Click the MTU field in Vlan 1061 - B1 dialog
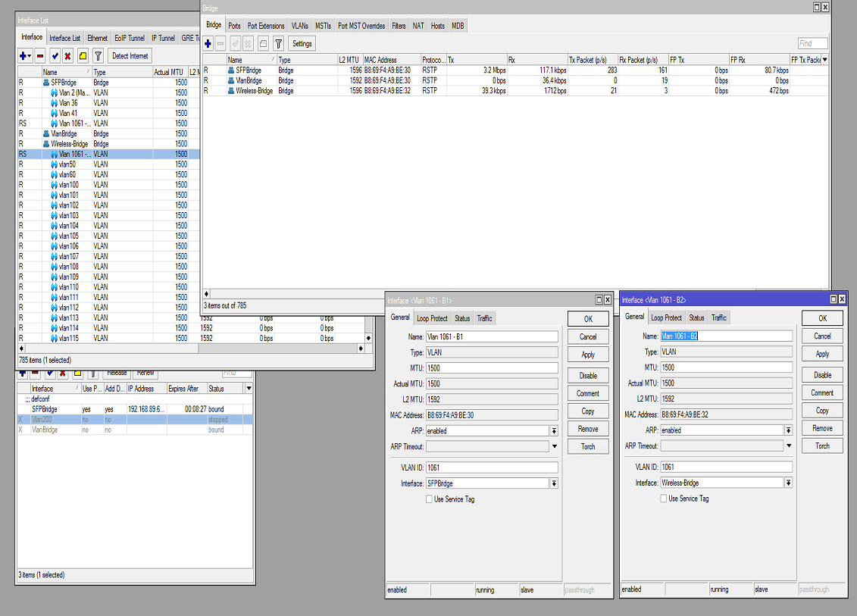Image resolution: width=857 pixels, height=616 pixels. point(492,368)
